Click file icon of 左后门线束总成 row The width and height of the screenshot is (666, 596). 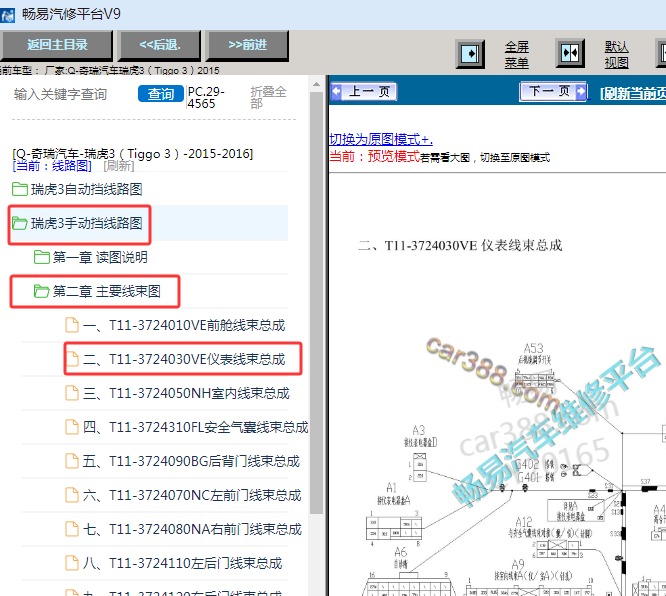pyautogui.click(x=72, y=563)
